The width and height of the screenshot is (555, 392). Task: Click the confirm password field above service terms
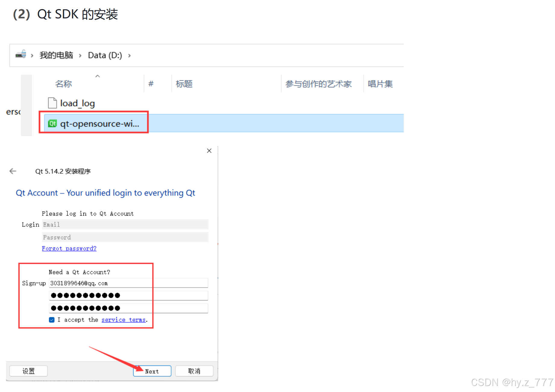tap(129, 308)
